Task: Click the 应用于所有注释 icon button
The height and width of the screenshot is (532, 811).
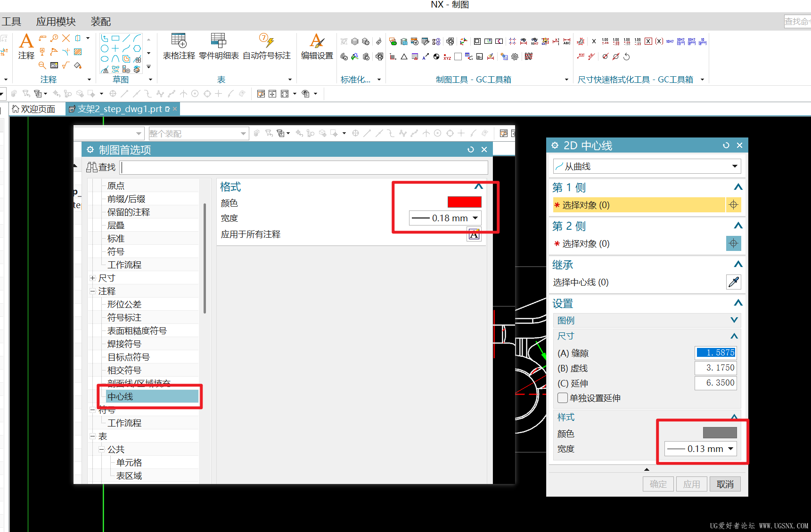Action: point(474,234)
